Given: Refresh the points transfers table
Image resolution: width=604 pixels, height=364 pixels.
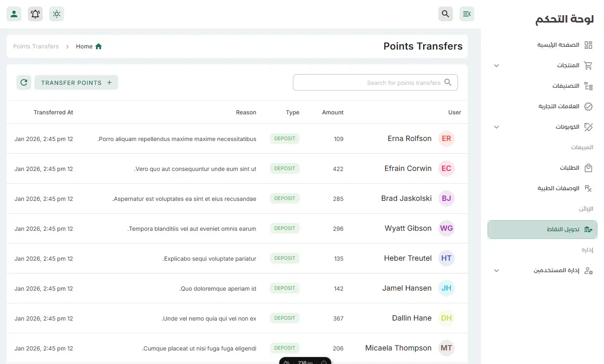Looking at the screenshot, I should [24, 82].
